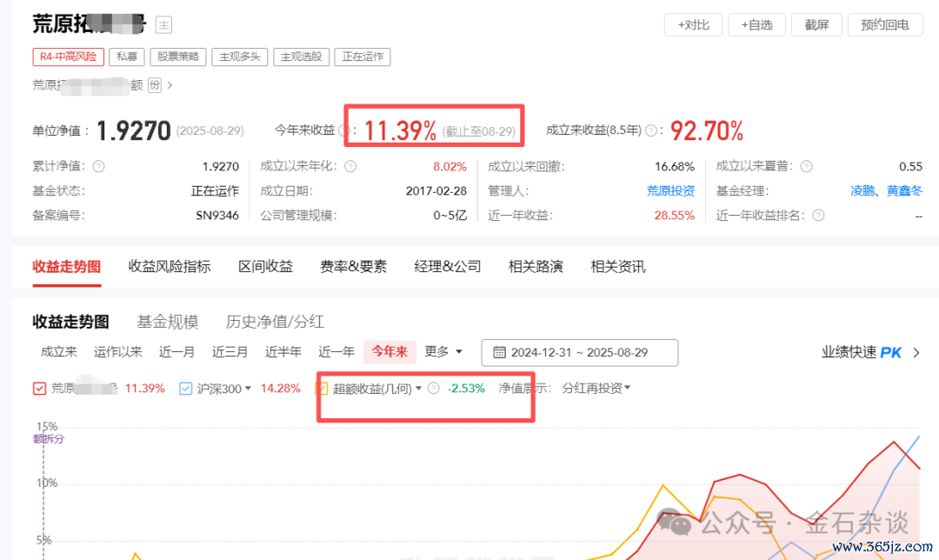Open help icon beside 累计净值
This screenshot has height=560, width=939.
tap(99, 166)
